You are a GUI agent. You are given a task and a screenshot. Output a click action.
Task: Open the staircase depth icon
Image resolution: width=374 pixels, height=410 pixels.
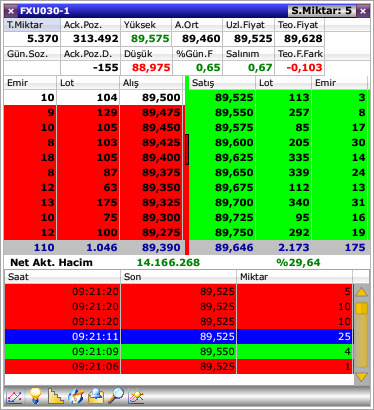pos(56,396)
